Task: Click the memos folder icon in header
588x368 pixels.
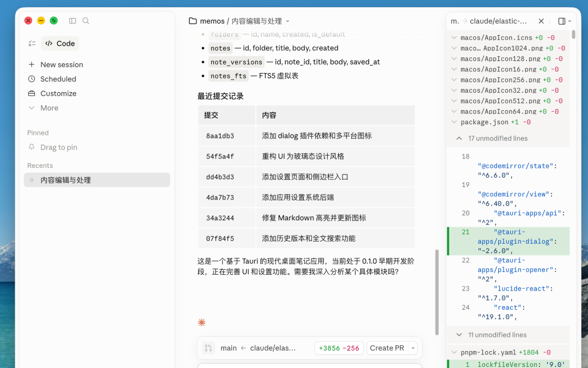Action: [193, 21]
